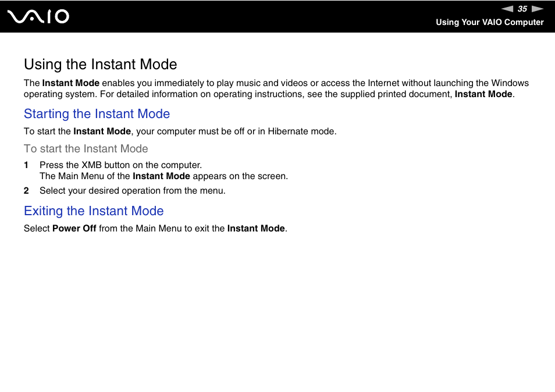Screen dimensions: 555x392
Task: Click the bold Power Off text
Action: pos(74,228)
